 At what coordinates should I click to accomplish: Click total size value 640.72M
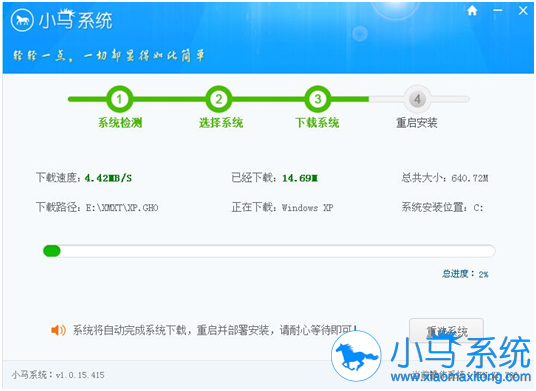tap(470, 178)
